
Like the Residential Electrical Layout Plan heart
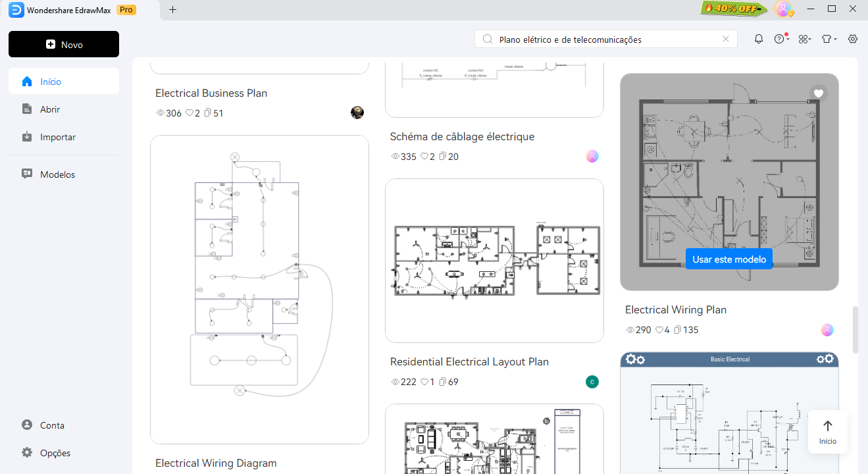tap(424, 382)
